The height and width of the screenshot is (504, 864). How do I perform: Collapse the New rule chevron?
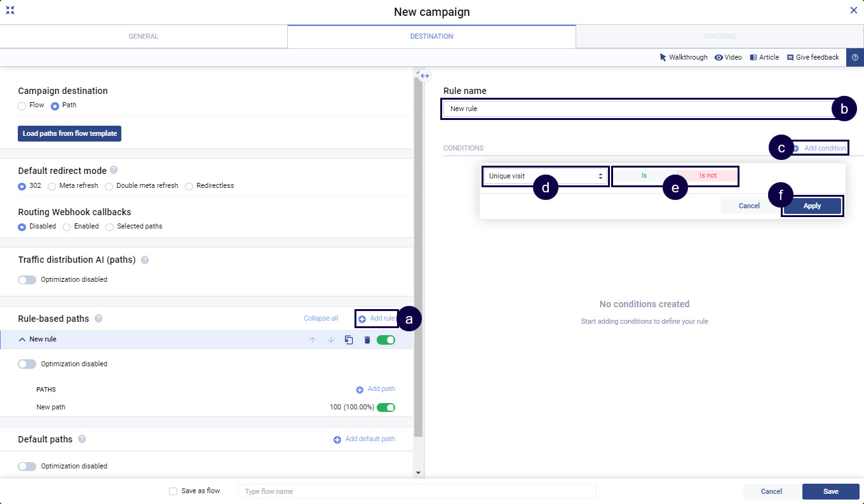coord(22,340)
